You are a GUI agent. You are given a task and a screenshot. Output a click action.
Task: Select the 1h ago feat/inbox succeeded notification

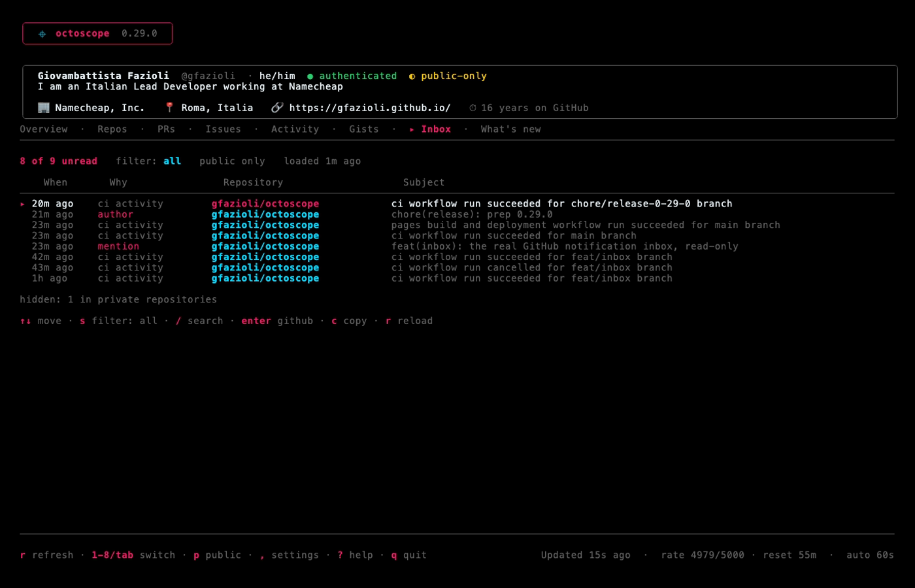pyautogui.click(x=457, y=278)
